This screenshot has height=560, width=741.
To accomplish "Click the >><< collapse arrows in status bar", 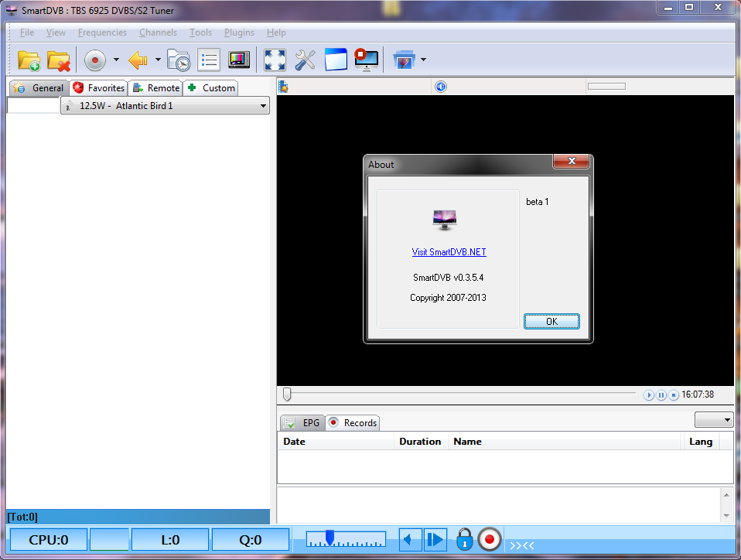I will pos(522,546).
